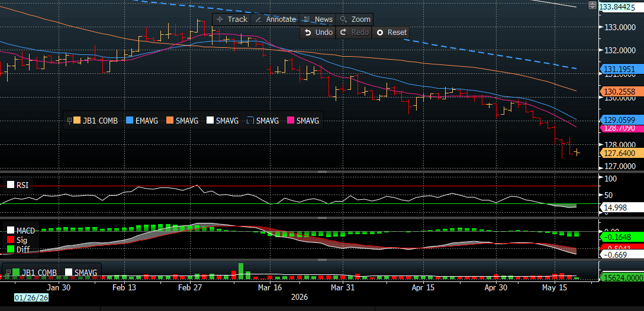Click the 133.0000 price axis label
644x311 pixels.
pos(619,27)
